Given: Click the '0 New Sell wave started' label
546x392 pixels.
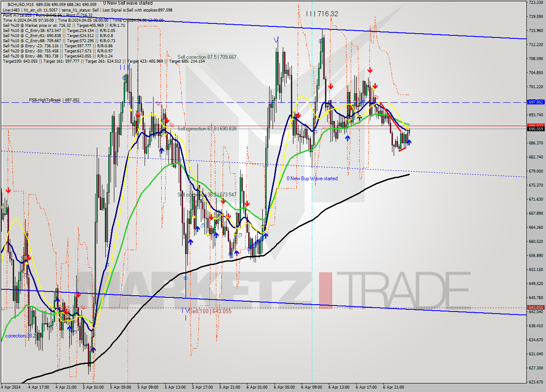Looking at the screenshot, I should click(x=128, y=3).
